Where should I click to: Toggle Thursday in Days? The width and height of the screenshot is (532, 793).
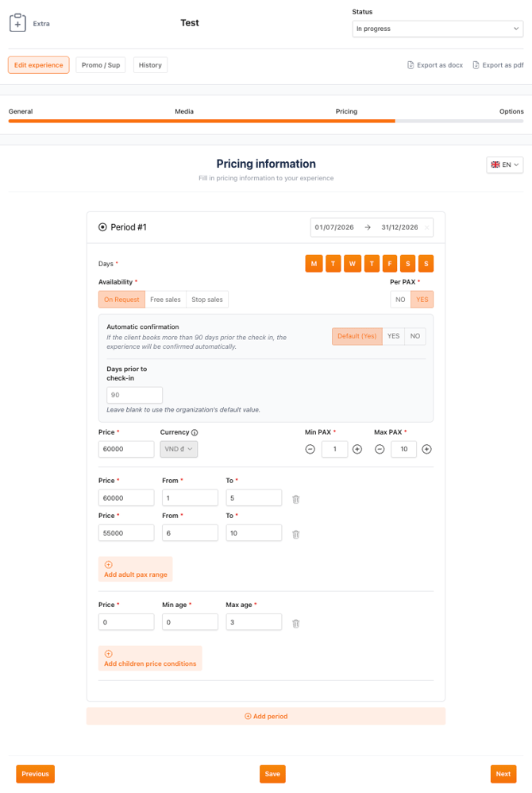(372, 264)
